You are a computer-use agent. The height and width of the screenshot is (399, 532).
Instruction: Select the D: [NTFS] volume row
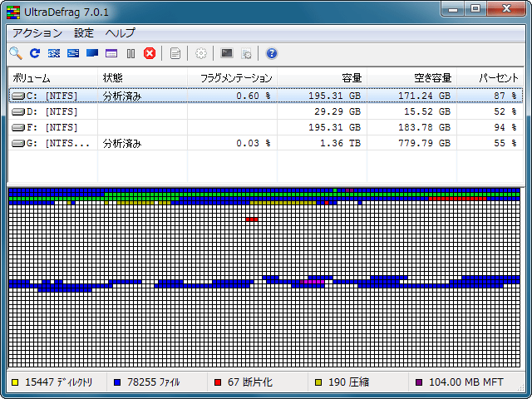[266, 111]
